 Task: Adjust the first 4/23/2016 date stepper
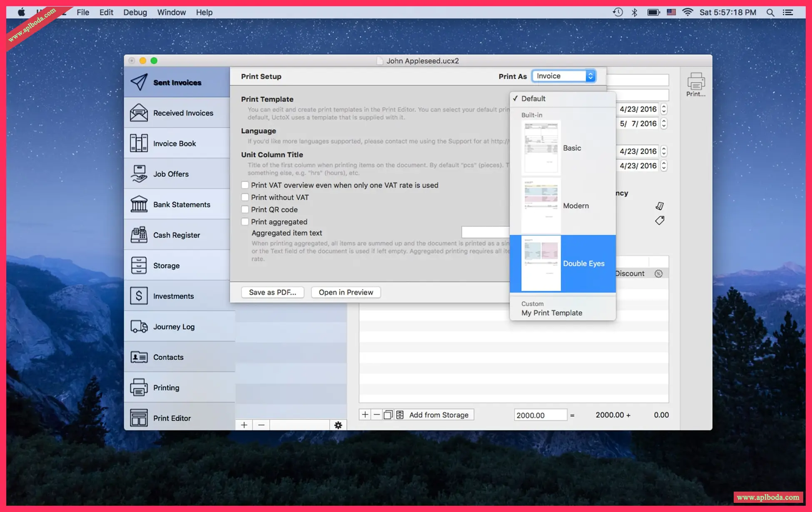click(x=664, y=109)
